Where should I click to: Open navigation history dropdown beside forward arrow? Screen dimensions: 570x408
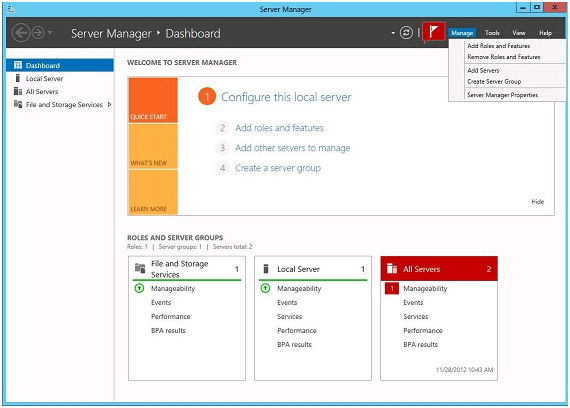50,33
